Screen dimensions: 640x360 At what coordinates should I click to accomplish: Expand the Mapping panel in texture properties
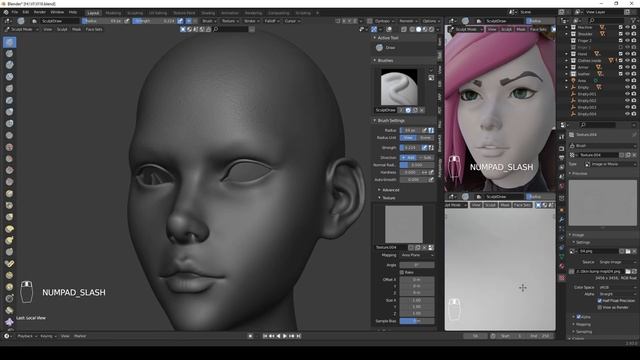pyautogui.click(x=583, y=324)
